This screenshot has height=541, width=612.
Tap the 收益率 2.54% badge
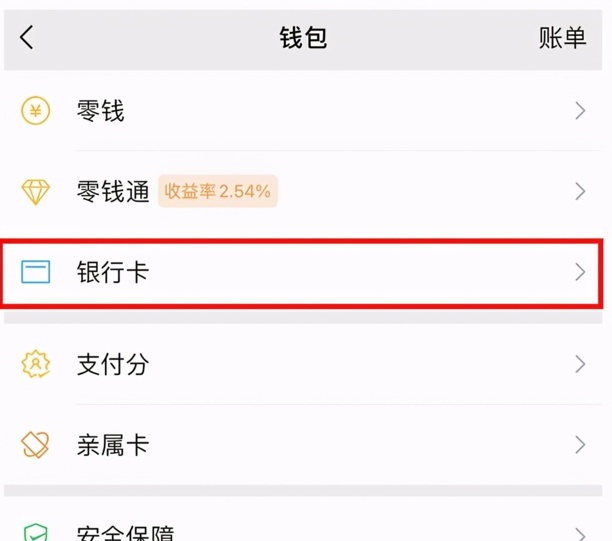pos(217,191)
